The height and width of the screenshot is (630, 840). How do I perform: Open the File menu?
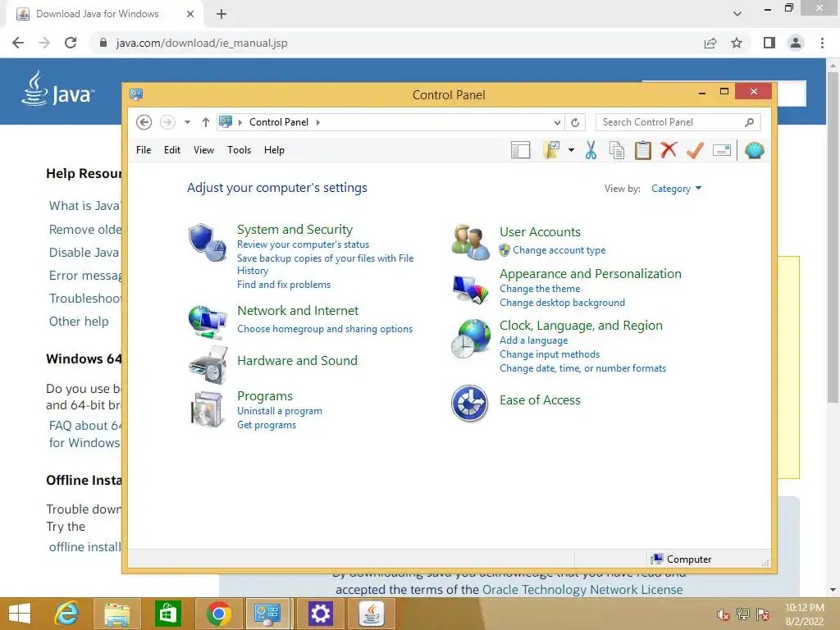pyautogui.click(x=144, y=150)
